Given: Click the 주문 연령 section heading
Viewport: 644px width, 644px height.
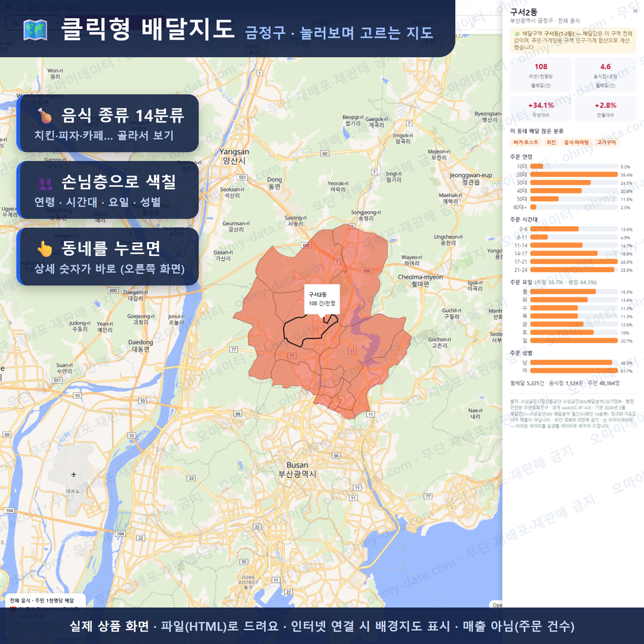Looking at the screenshot, I should 521,157.
